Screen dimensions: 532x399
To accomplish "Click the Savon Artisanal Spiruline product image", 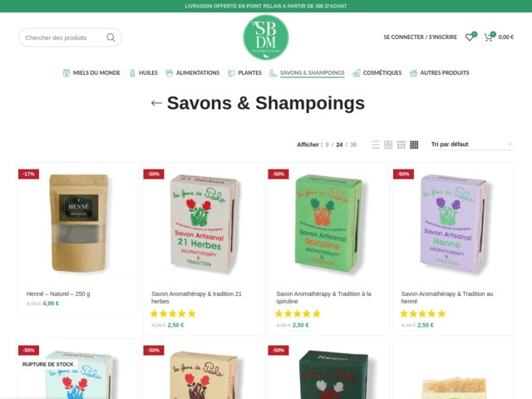I will 328,224.
